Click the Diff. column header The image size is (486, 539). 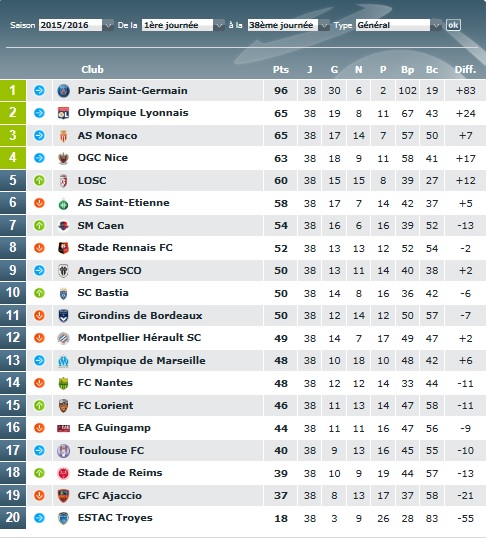click(465, 69)
